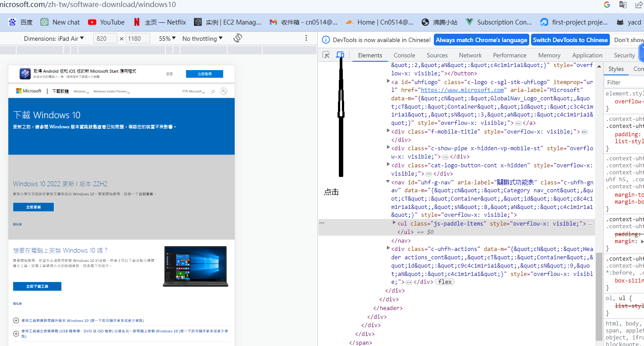The image size is (644, 346).
Task: Open the No throttling dropdown
Action: (202, 39)
